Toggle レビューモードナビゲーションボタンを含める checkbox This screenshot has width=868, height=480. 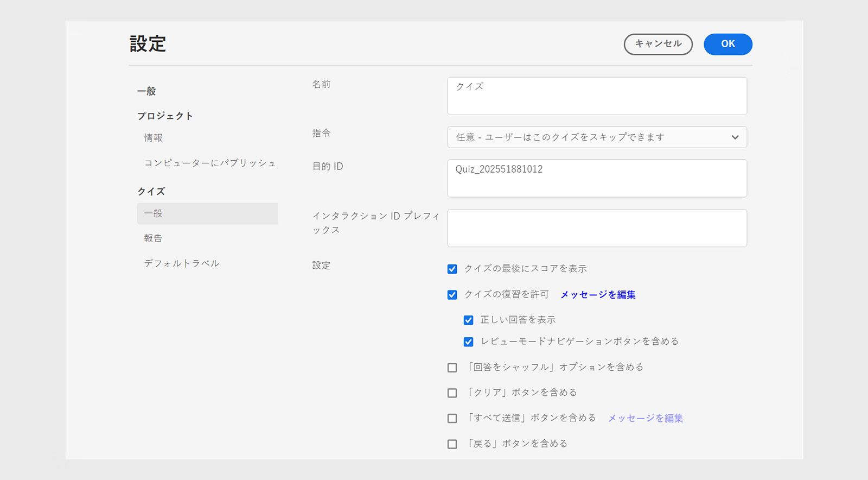point(468,342)
